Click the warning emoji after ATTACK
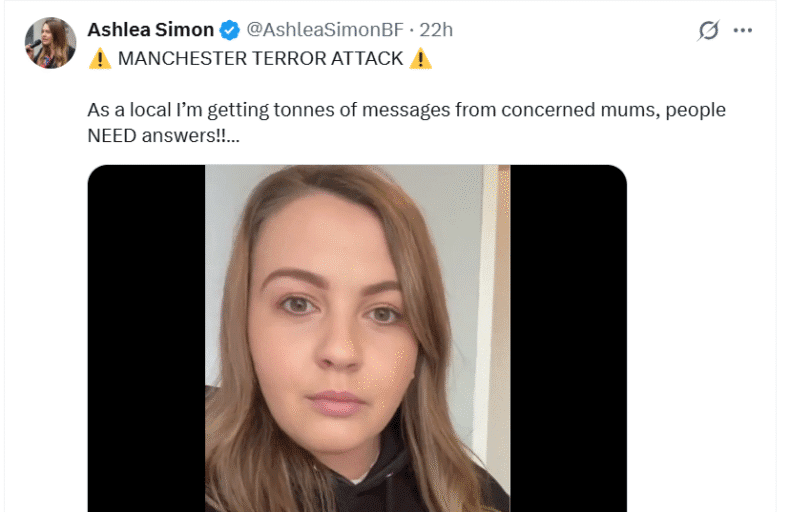This screenshot has width=790, height=512. [420, 59]
